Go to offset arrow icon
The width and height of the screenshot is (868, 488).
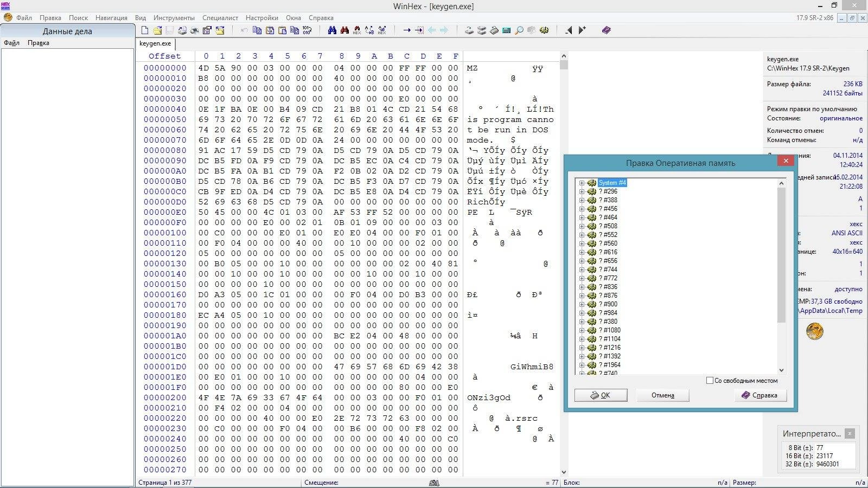click(x=407, y=30)
